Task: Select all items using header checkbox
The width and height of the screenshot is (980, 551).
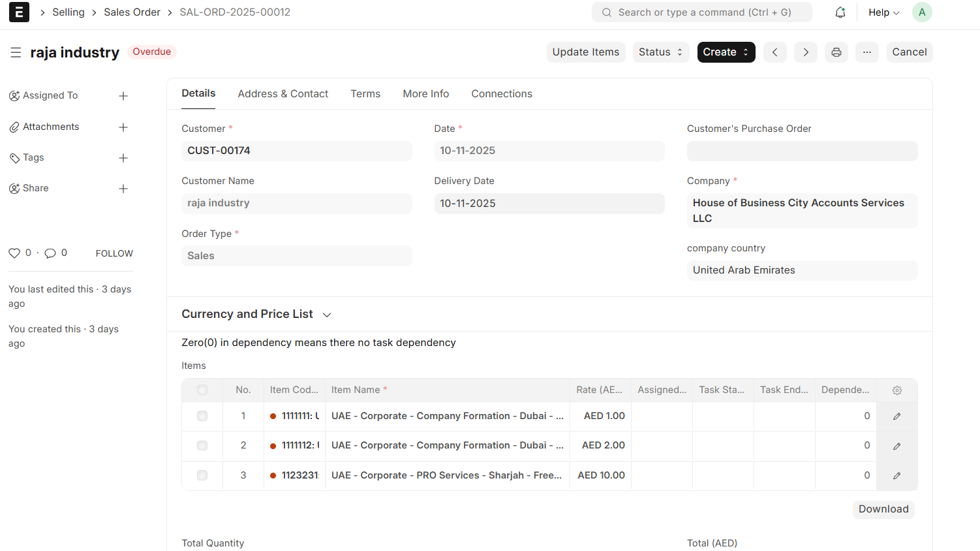Action: coord(202,390)
